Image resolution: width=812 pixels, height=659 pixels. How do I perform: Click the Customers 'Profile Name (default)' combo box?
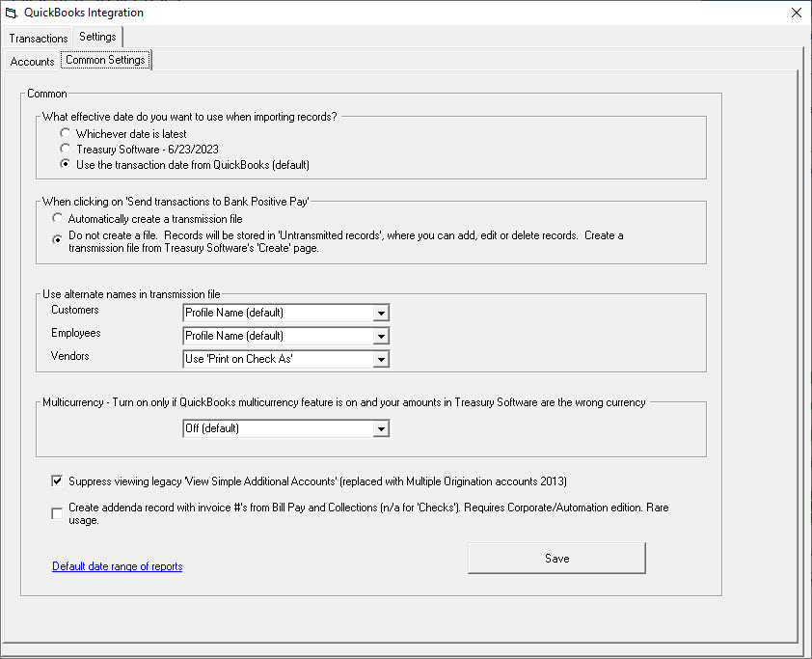(285, 313)
